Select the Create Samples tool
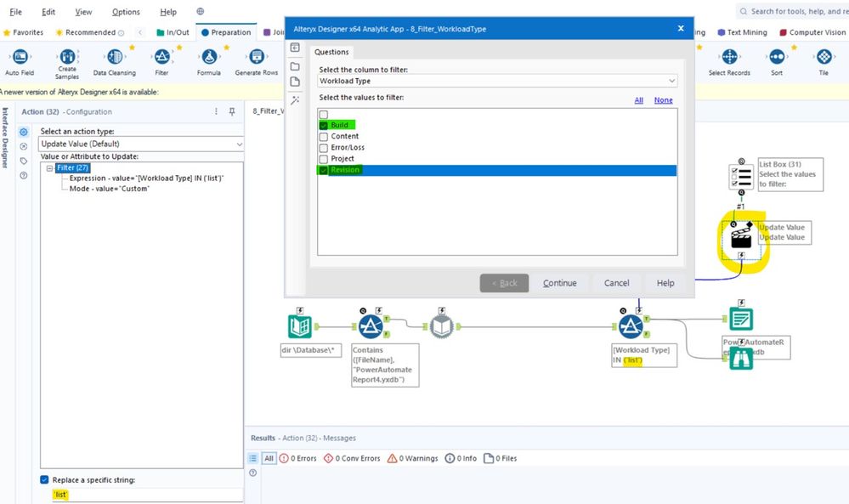Image resolution: width=849 pixels, height=504 pixels. click(x=67, y=56)
